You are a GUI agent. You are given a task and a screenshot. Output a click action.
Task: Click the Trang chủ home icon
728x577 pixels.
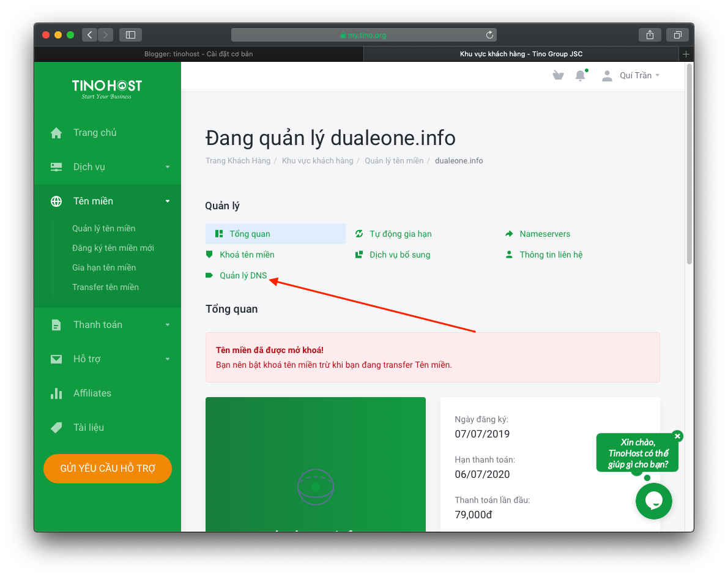click(56, 133)
